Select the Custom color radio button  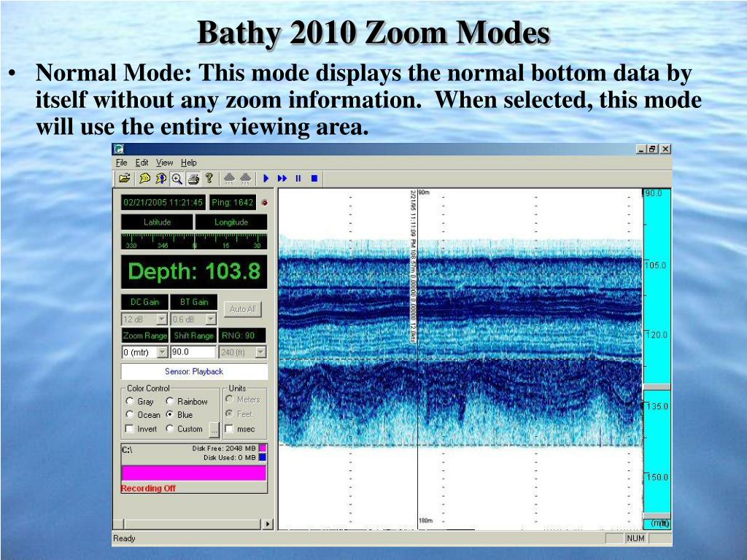click(x=169, y=429)
